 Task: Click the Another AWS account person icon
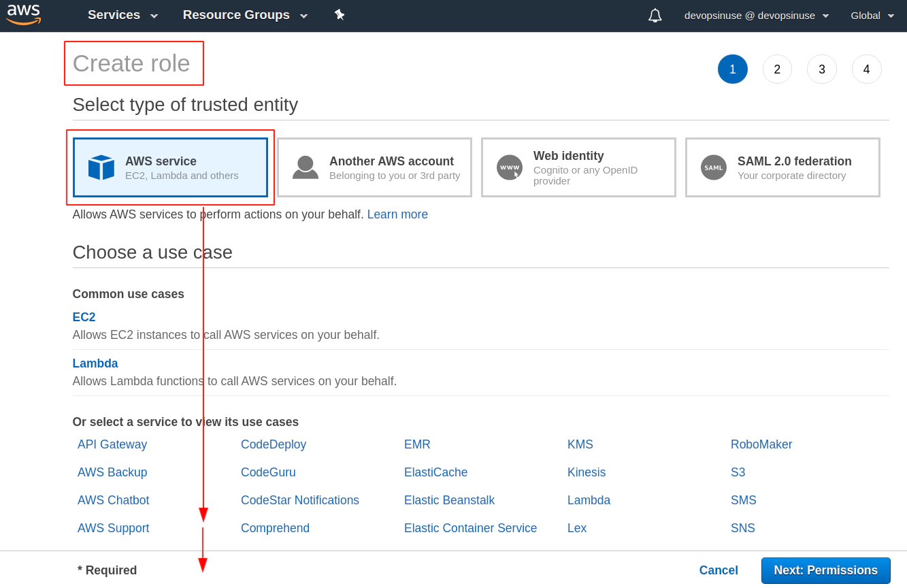point(306,167)
